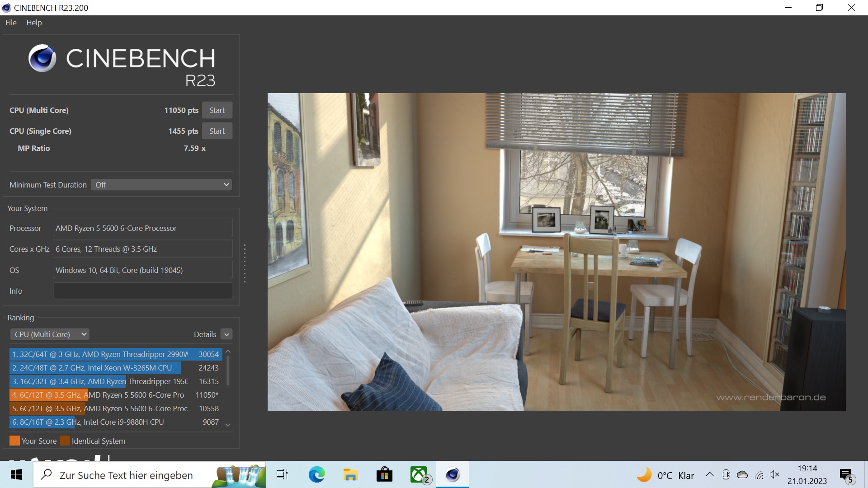Launch Microsoft Store from the taskbar
868x488 pixels.
point(384,475)
